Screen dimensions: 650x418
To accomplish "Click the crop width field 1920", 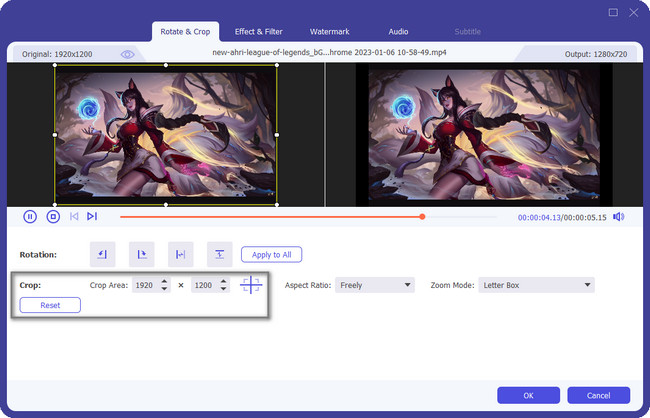I will (x=146, y=285).
